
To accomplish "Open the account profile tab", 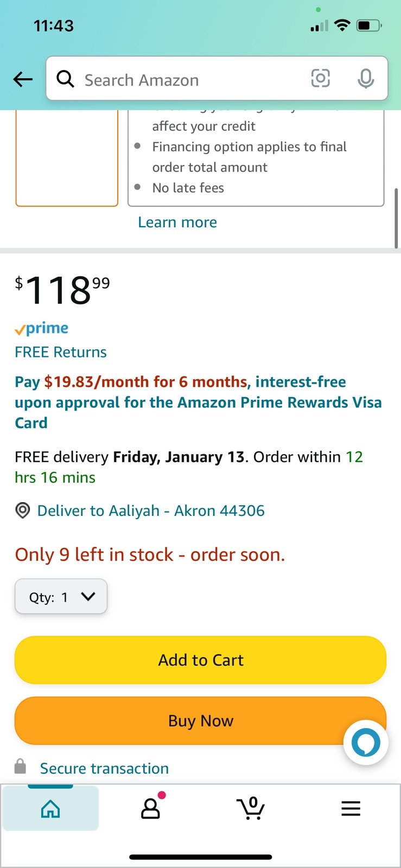I will coord(150,808).
